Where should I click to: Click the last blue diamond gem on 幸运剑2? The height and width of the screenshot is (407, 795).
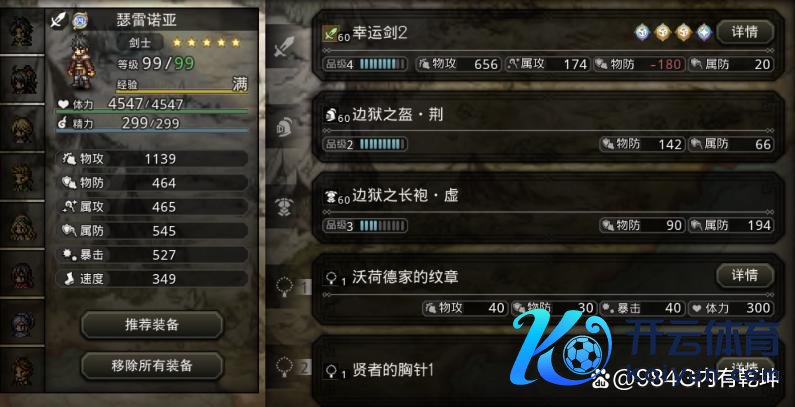tap(703, 32)
